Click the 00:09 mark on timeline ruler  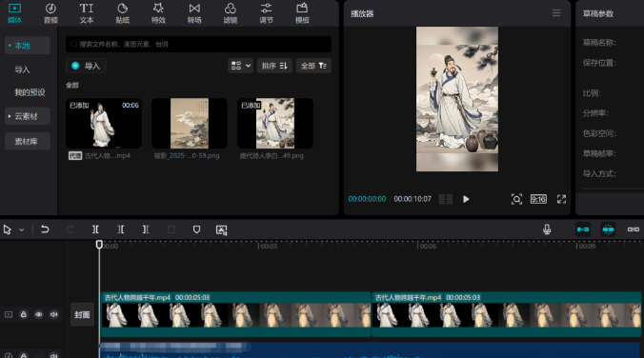point(587,246)
